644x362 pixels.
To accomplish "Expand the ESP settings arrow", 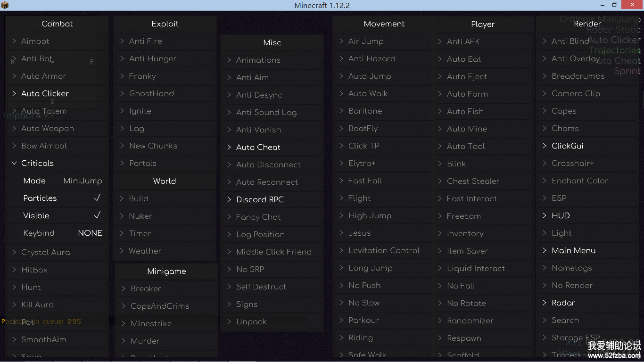I will coord(545,198).
